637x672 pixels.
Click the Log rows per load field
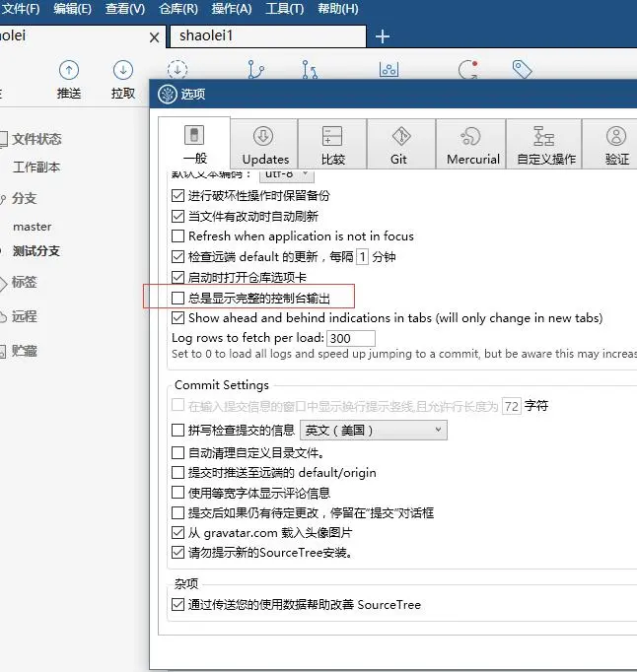point(351,338)
